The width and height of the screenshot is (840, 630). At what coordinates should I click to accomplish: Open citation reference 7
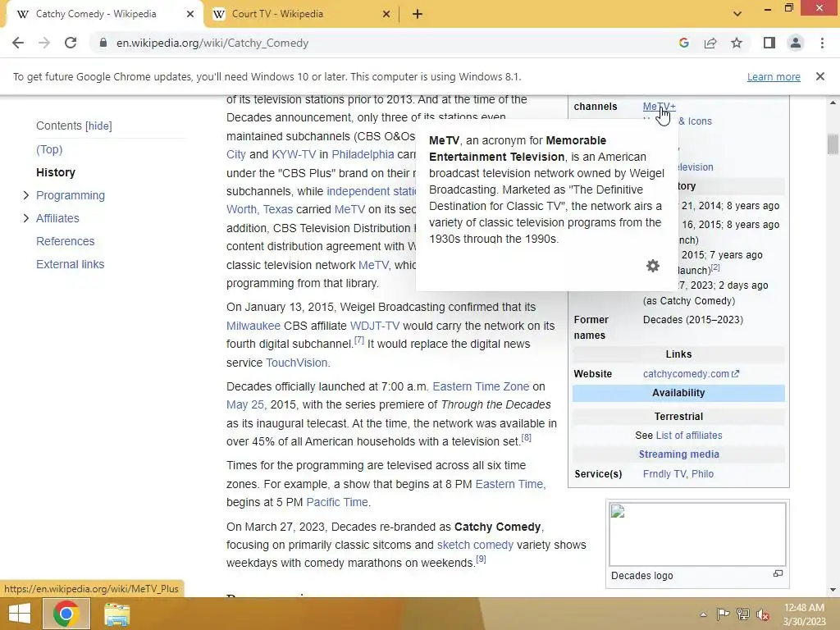pyautogui.click(x=359, y=340)
